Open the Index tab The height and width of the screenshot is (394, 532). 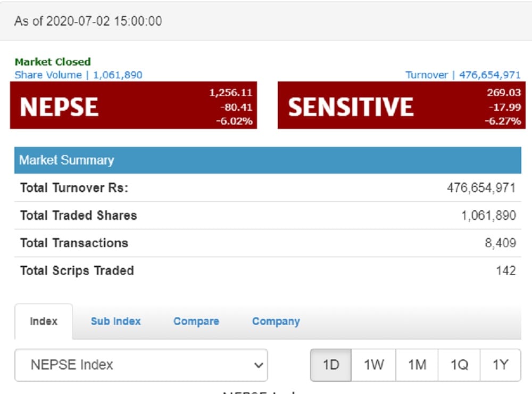(x=44, y=321)
